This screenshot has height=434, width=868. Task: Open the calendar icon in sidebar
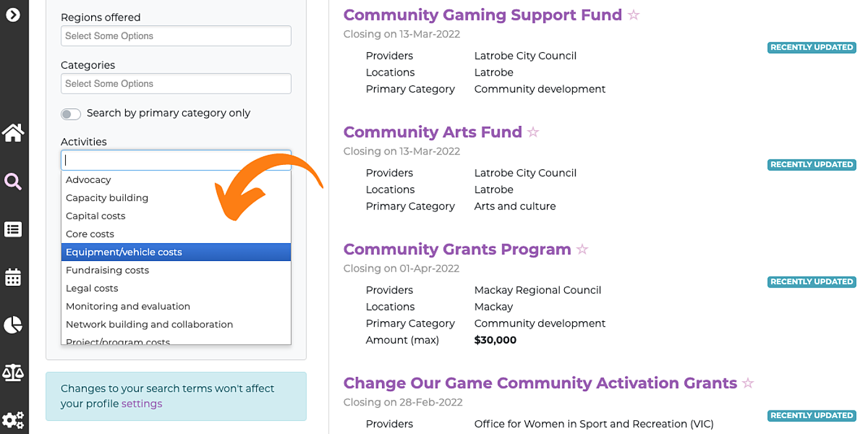(13, 277)
